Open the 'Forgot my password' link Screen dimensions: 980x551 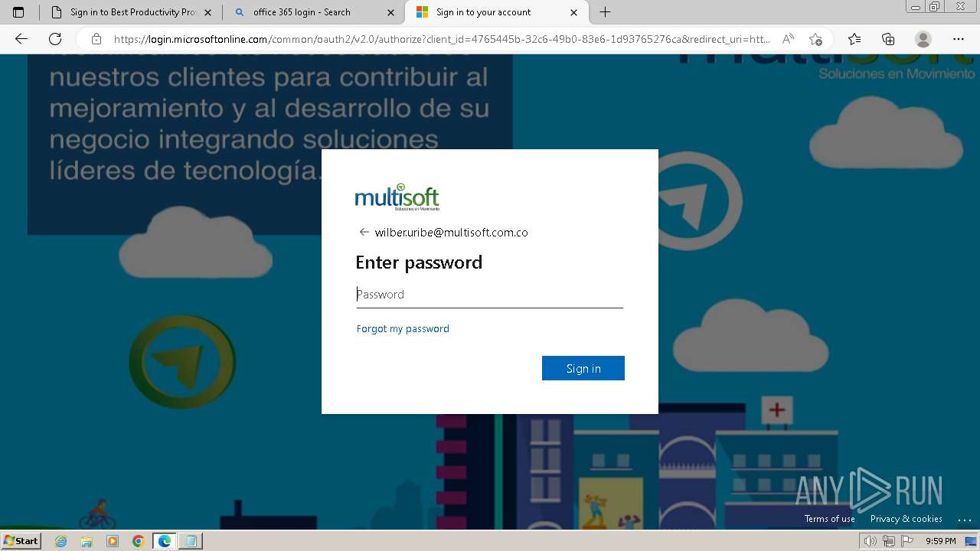click(403, 329)
